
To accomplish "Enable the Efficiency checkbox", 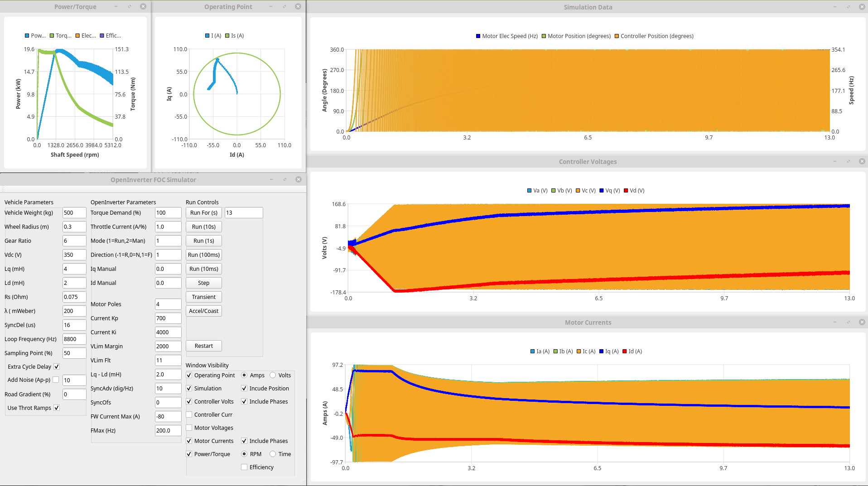I will point(244,467).
